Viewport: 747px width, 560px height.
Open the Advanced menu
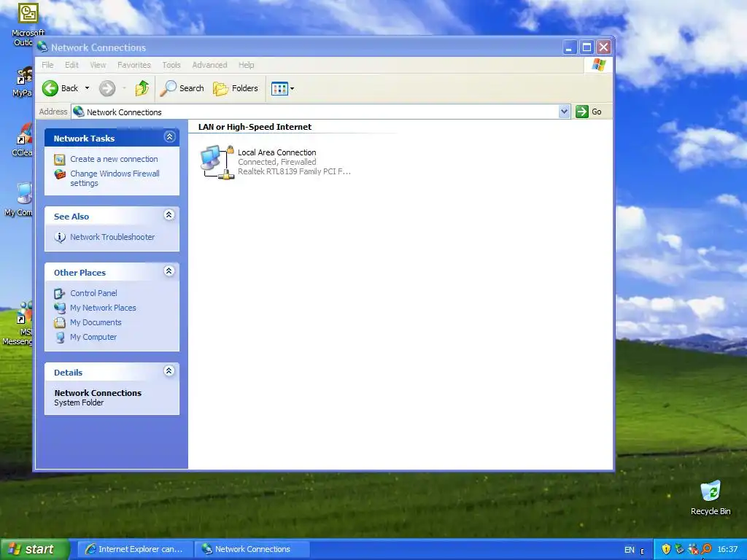(209, 65)
